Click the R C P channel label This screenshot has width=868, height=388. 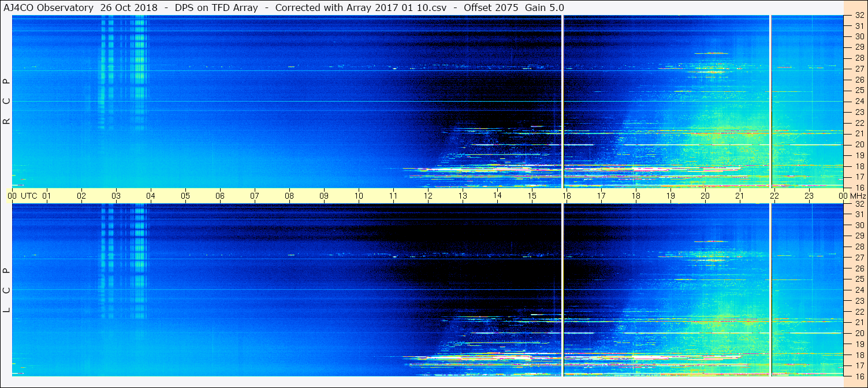[6, 102]
